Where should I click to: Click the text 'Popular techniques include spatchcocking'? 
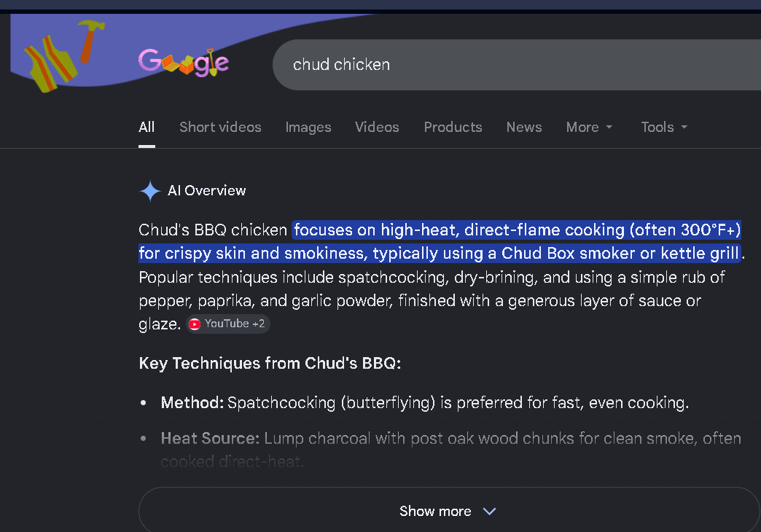point(294,277)
